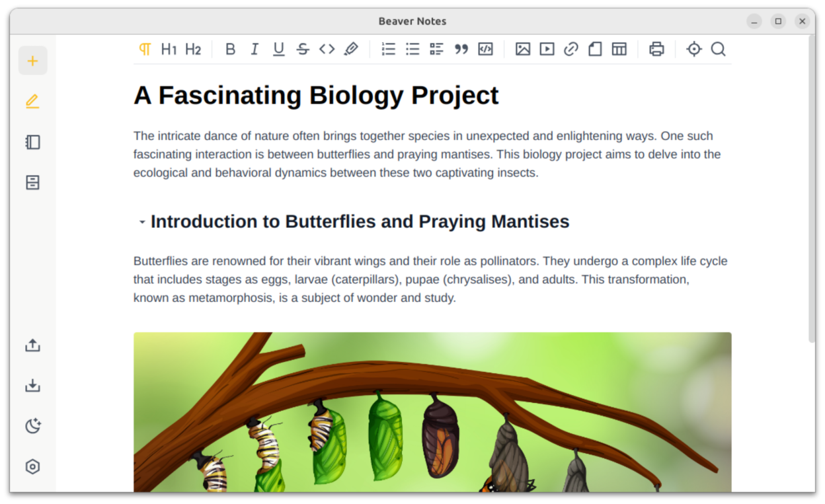
Task: Open the archive drawer icon in sidebar
Action: point(32,182)
